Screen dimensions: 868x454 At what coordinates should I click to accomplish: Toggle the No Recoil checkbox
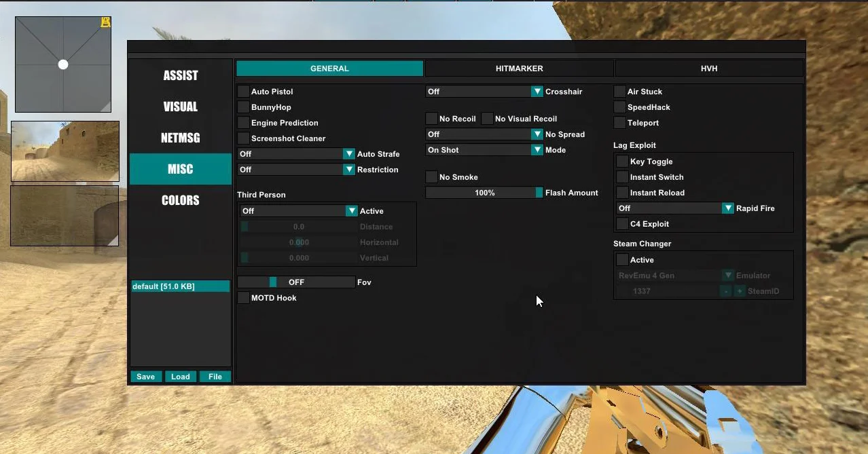[x=431, y=119]
